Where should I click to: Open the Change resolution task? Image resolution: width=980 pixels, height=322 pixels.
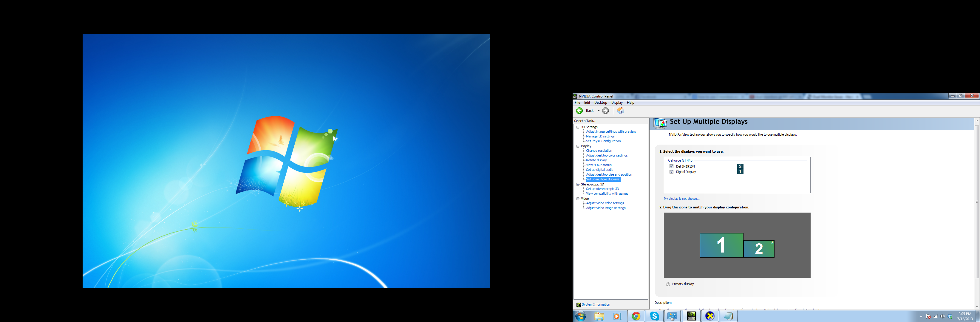tap(599, 151)
